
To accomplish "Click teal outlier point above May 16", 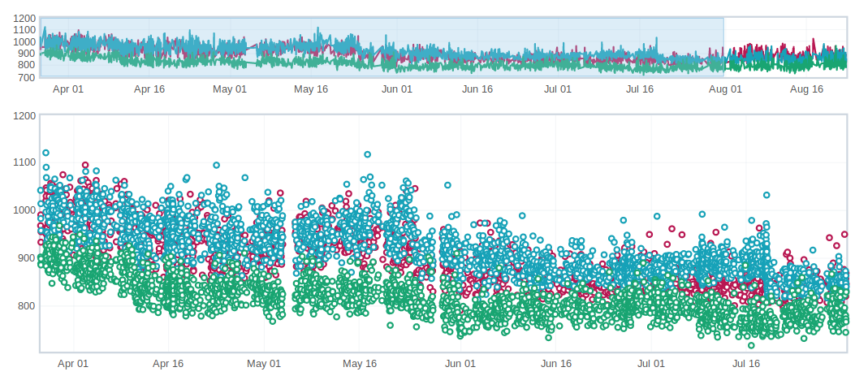I will pyautogui.click(x=368, y=154).
